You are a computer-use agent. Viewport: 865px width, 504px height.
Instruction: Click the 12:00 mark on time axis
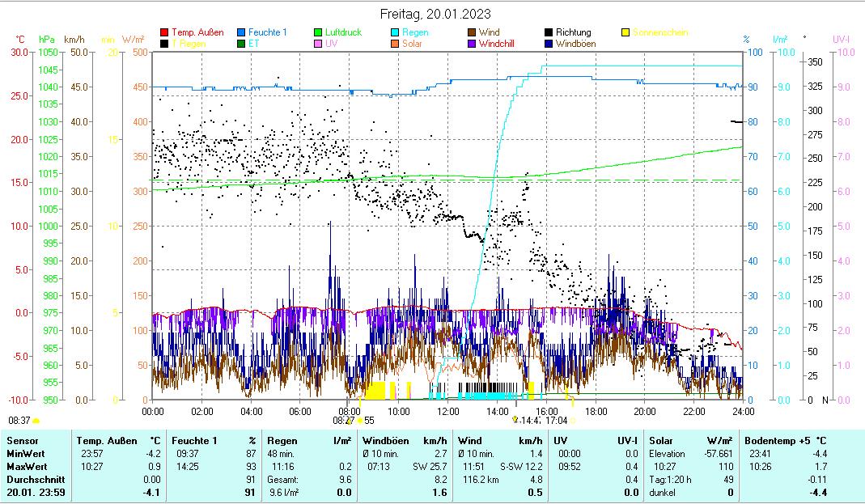click(x=448, y=411)
